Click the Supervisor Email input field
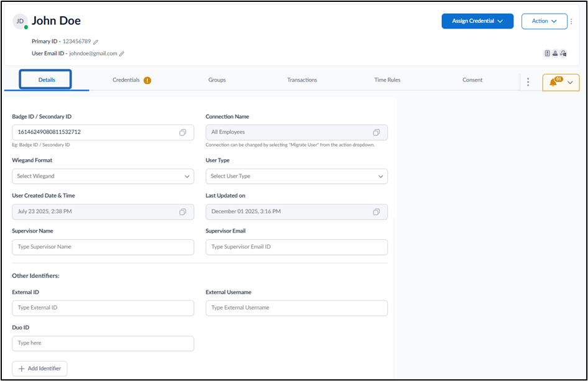This screenshot has height=381, width=588. pos(296,247)
